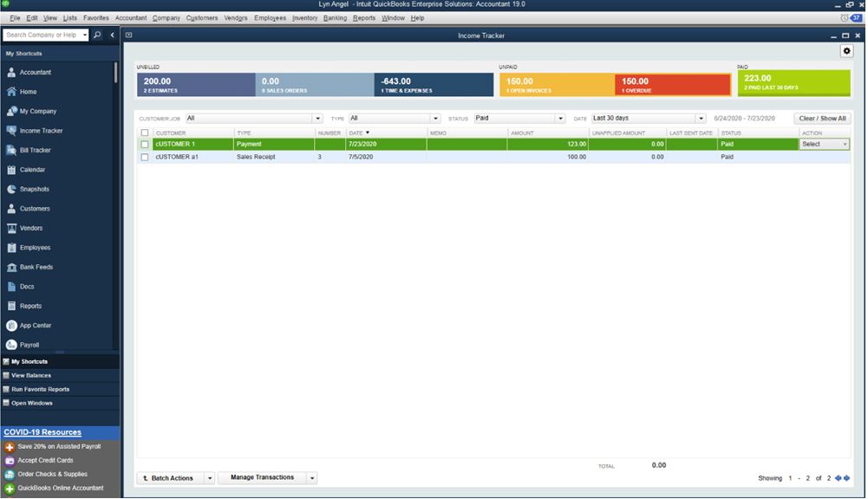Click QuickBooks Online Accountant plus icon

(10, 489)
